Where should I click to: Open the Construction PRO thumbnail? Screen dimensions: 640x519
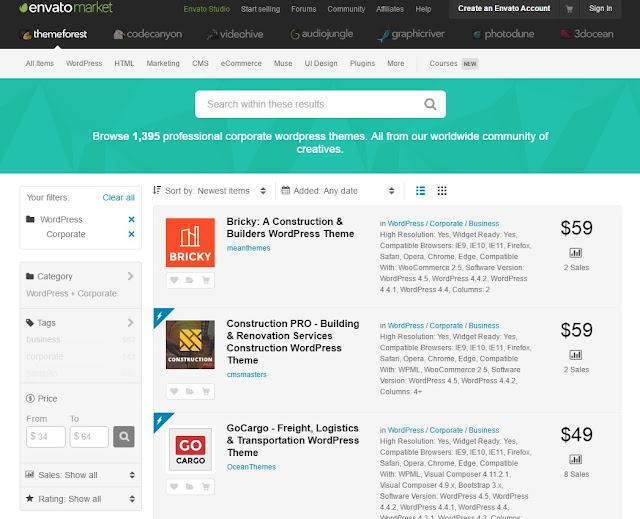(x=190, y=344)
